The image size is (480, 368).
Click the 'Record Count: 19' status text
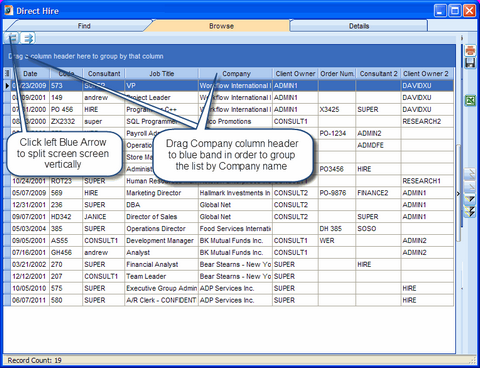tap(34, 360)
